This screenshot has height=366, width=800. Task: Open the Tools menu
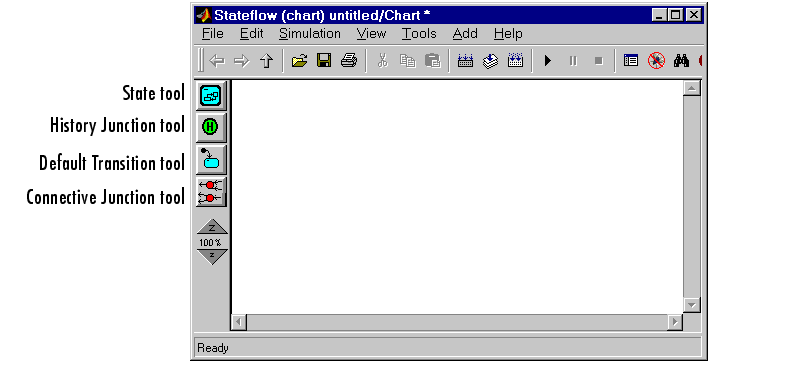419,34
